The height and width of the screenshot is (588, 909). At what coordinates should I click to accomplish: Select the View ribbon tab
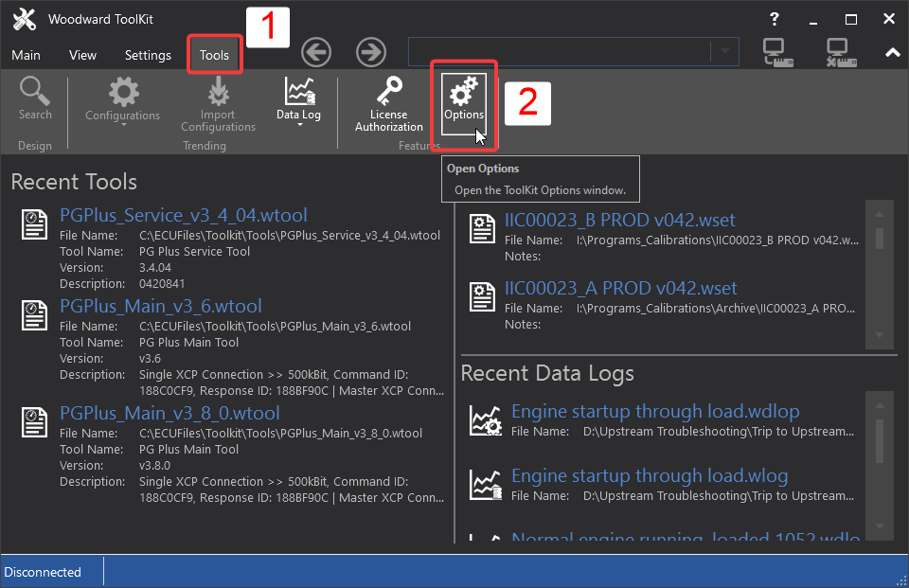(x=82, y=55)
